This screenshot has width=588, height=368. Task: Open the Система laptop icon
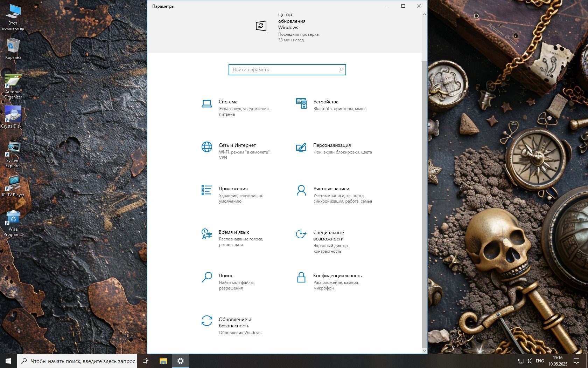pyautogui.click(x=206, y=104)
